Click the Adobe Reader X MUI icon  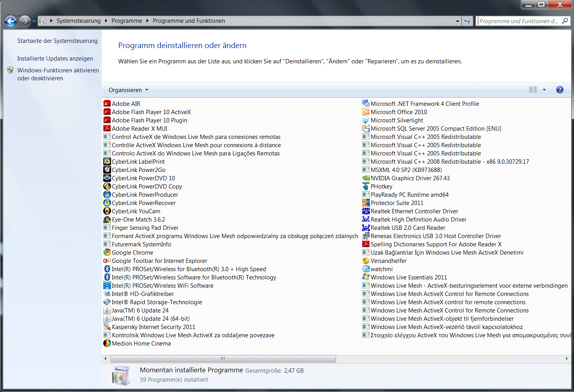click(107, 128)
